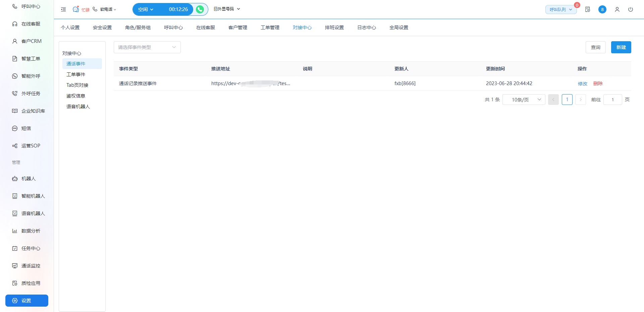Open 任务中心 sidebar item
Viewport: 644px width, 312px height.
[27, 248]
